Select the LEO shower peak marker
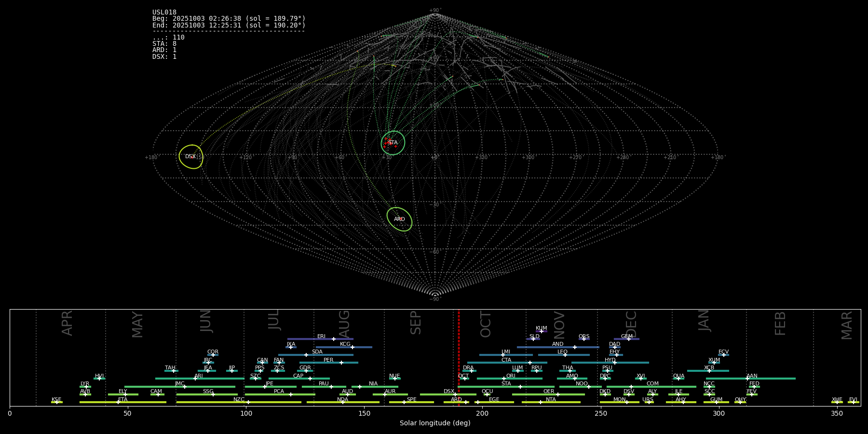Image resolution: width=868 pixels, height=434 pixels. coord(565,355)
